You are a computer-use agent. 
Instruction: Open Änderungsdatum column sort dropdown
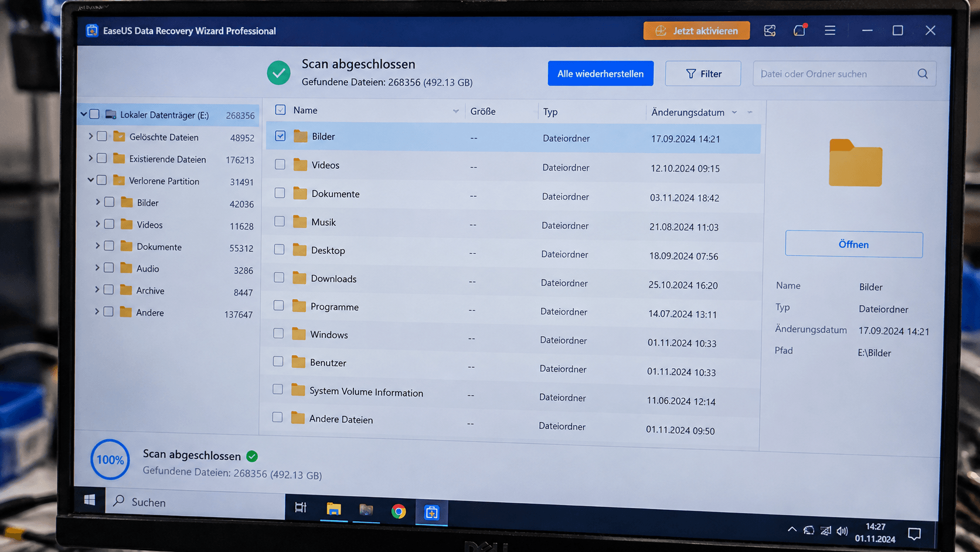(x=734, y=113)
